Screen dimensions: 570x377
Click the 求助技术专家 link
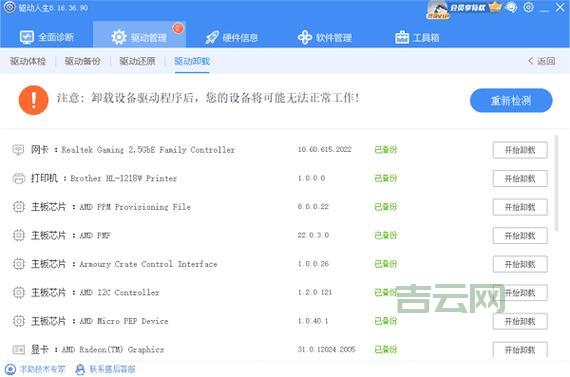click(x=36, y=369)
